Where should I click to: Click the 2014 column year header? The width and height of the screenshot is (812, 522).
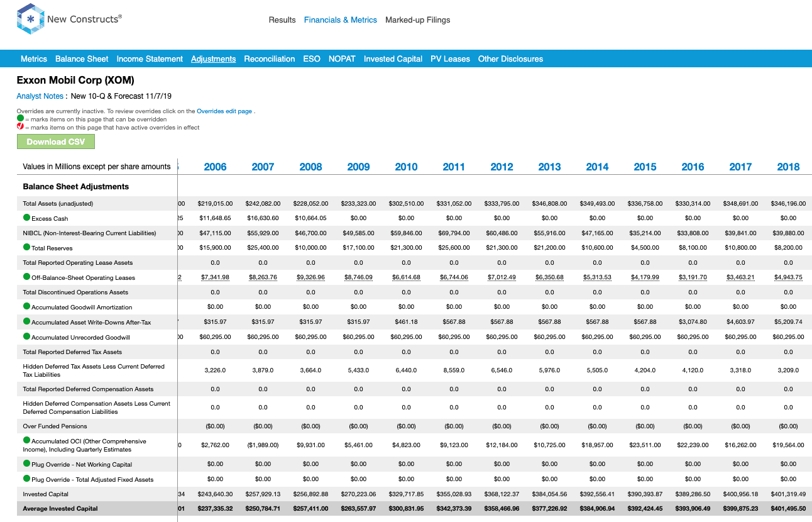[x=597, y=167]
